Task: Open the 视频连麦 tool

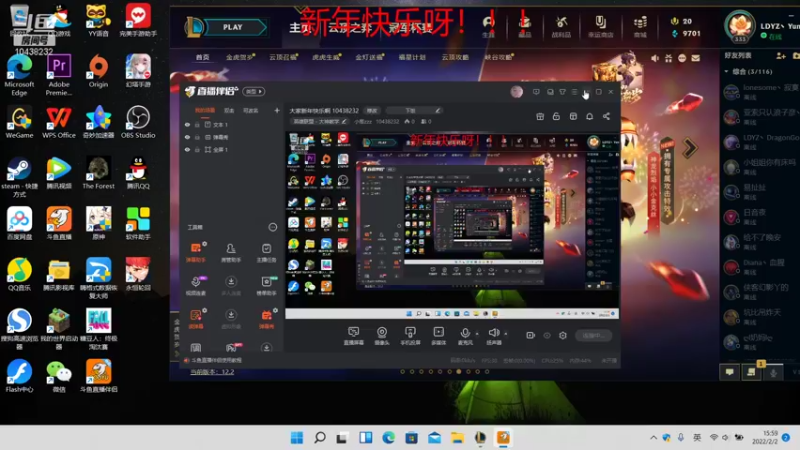Action: [196, 285]
